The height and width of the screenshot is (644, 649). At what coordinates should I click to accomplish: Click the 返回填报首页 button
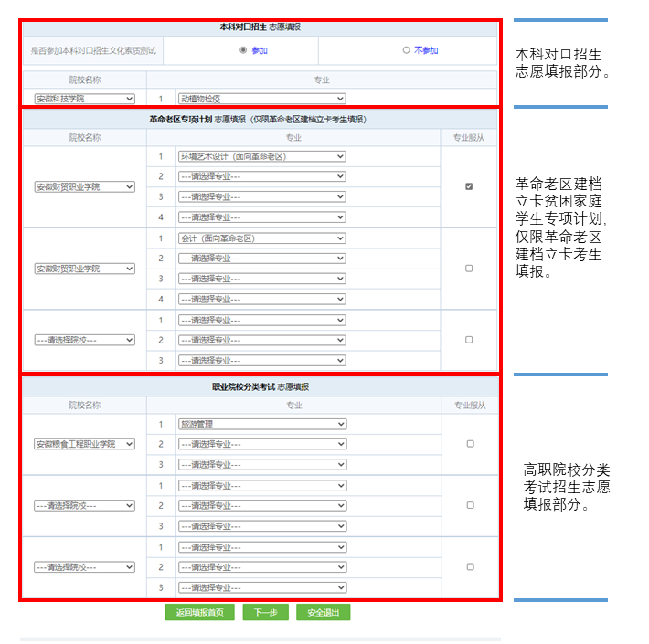pos(200,612)
